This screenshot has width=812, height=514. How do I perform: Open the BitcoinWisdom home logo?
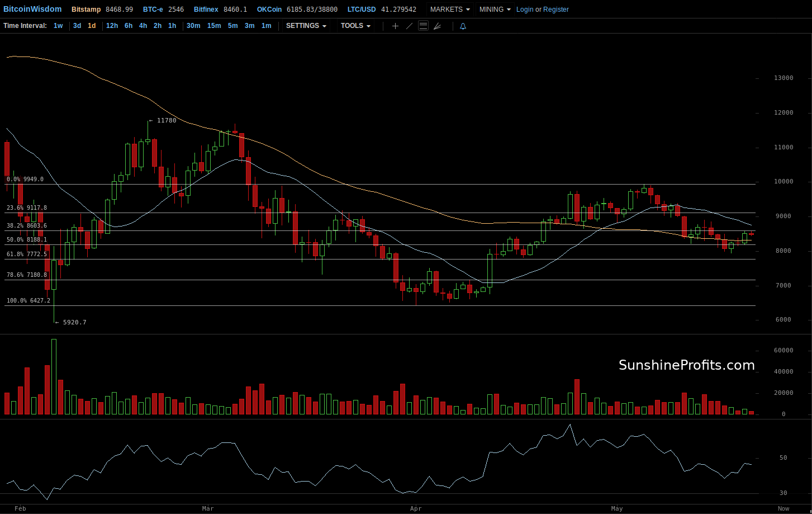point(32,10)
